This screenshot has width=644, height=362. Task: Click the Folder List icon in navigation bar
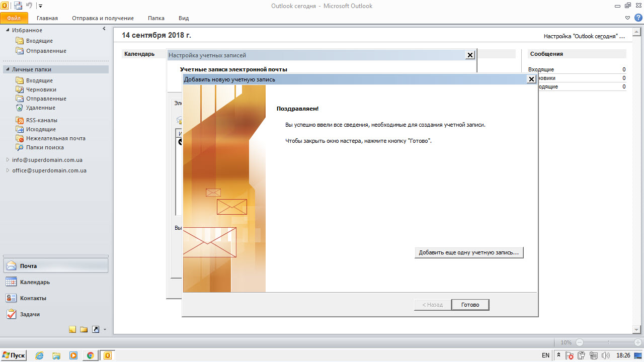pyautogui.click(x=84, y=329)
